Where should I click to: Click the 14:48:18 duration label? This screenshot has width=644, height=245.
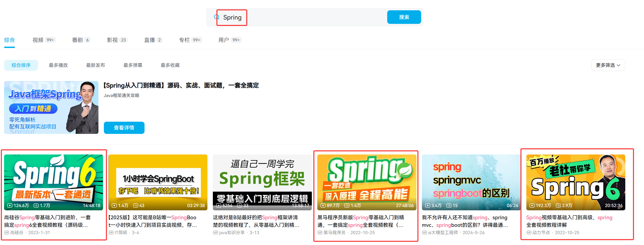coord(92,205)
